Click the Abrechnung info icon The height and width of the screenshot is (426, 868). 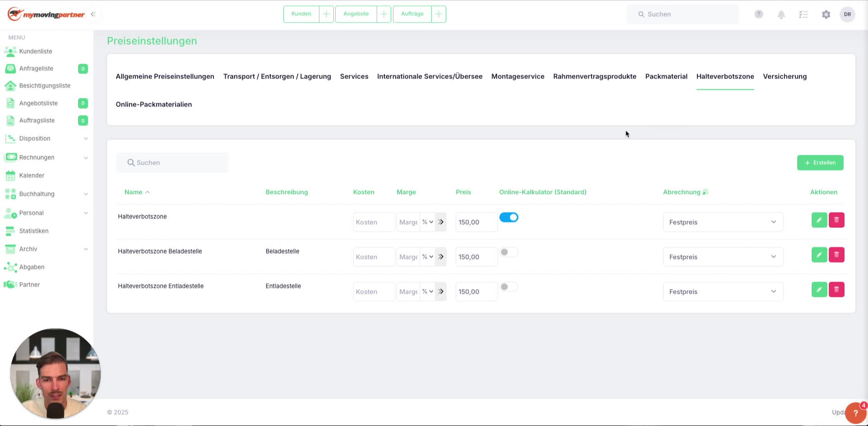(x=705, y=192)
